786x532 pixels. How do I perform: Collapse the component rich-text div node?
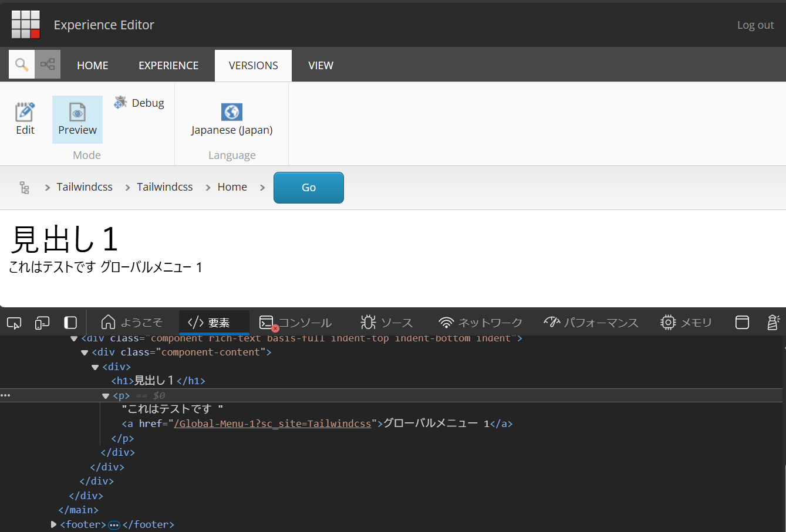pos(74,338)
